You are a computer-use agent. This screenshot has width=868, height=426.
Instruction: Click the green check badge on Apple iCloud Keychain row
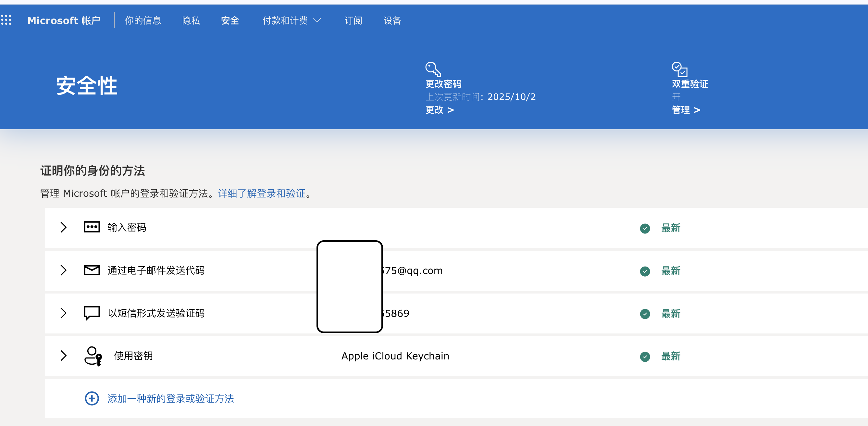(645, 356)
